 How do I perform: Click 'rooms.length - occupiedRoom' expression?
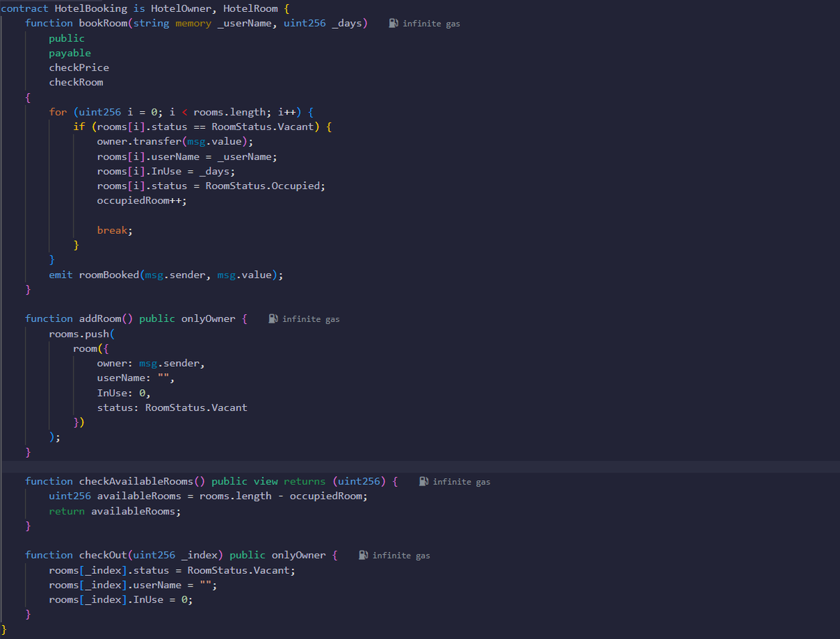pos(283,496)
